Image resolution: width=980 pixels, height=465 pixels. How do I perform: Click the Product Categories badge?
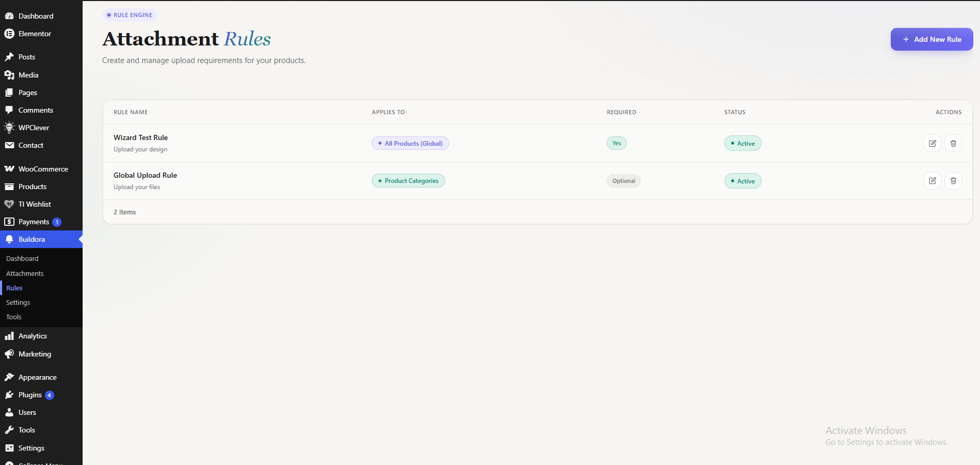[408, 181]
